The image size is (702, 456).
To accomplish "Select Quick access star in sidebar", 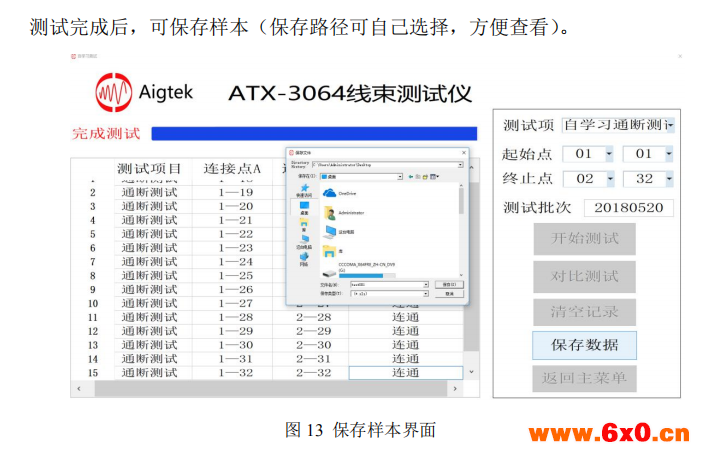I will pyautogui.click(x=304, y=190).
